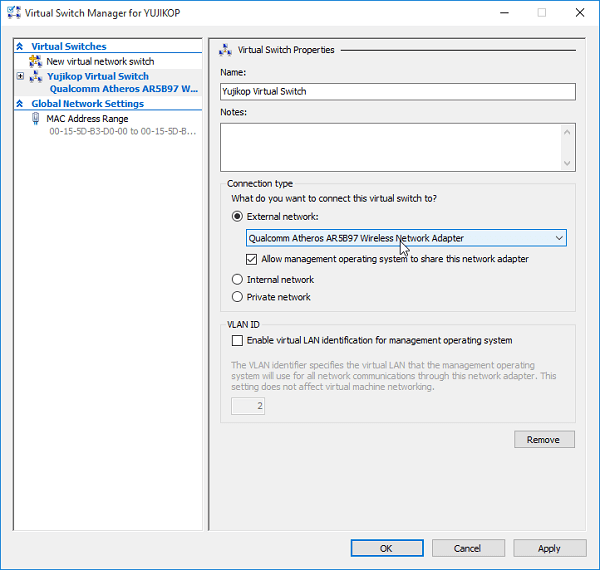Image resolution: width=600 pixels, height=570 pixels.
Task: Click the Remove button
Action: pyautogui.click(x=544, y=440)
